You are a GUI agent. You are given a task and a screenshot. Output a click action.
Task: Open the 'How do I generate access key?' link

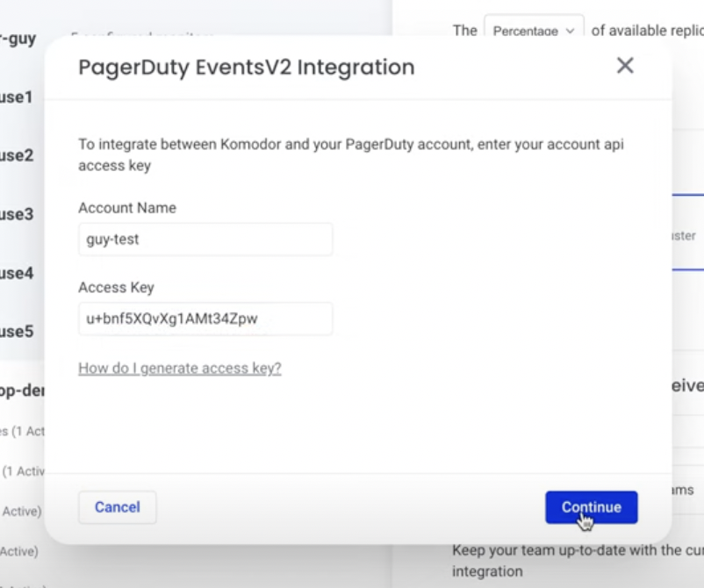(180, 368)
